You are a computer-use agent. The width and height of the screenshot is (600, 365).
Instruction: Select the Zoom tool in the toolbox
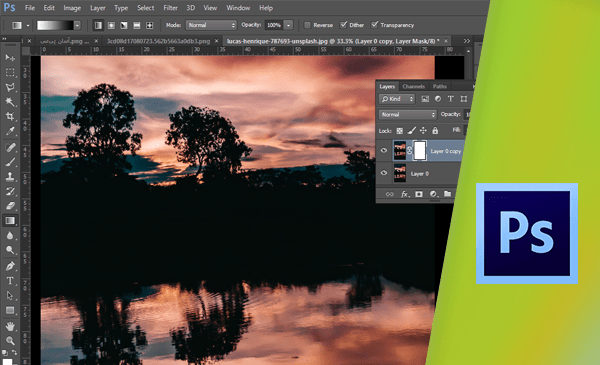(10, 341)
